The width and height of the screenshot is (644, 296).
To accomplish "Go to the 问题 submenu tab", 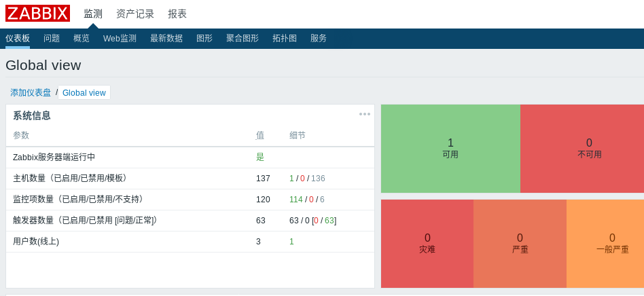I will (52, 39).
